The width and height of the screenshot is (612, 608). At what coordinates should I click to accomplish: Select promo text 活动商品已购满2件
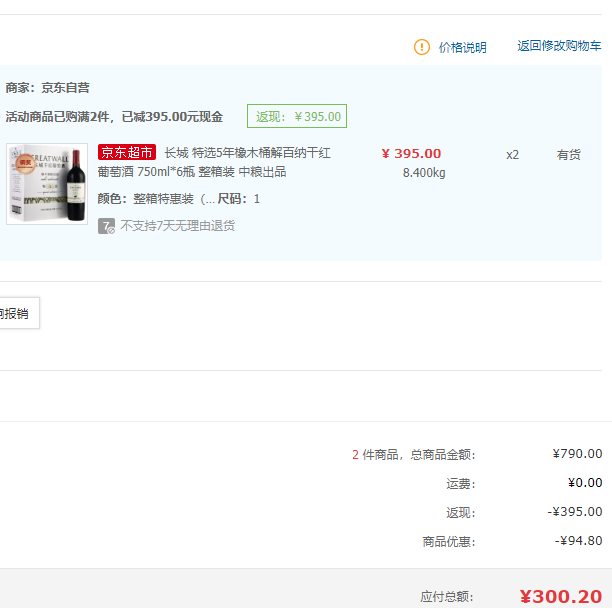click(x=57, y=116)
